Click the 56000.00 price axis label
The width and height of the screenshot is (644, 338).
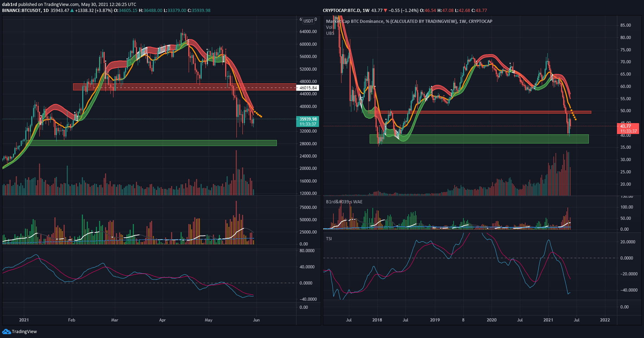pos(308,57)
